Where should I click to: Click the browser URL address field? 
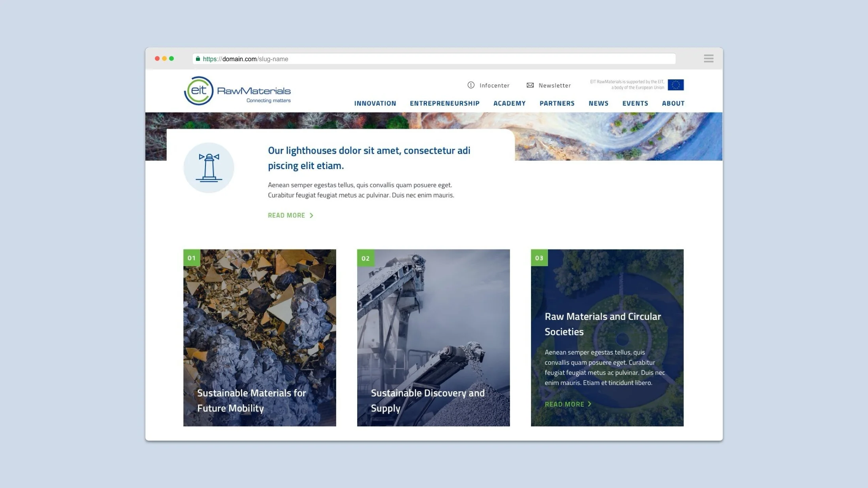[435, 59]
